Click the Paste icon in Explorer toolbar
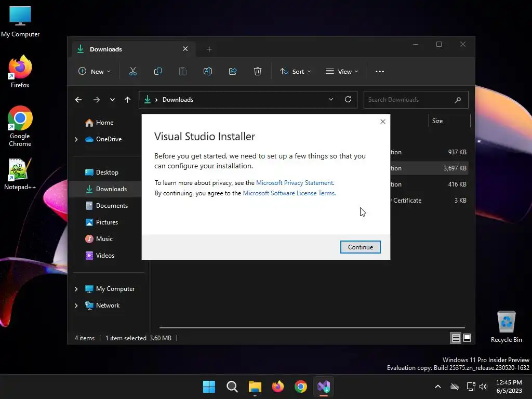Viewport: 532px width, 399px height. [x=182, y=71]
